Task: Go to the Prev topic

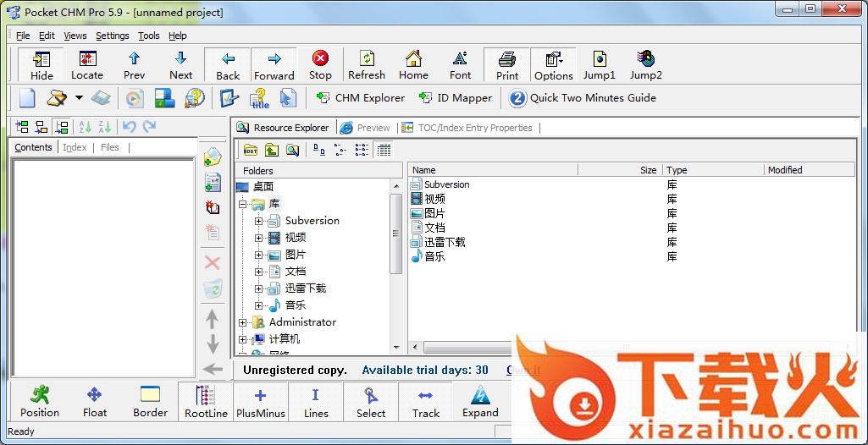Action: point(134,65)
